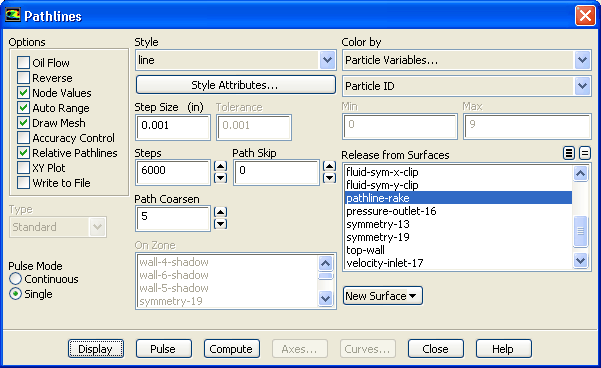This screenshot has width=601, height=368.
Task: Click surfaces list scroll up arrow
Action: pos(580,173)
